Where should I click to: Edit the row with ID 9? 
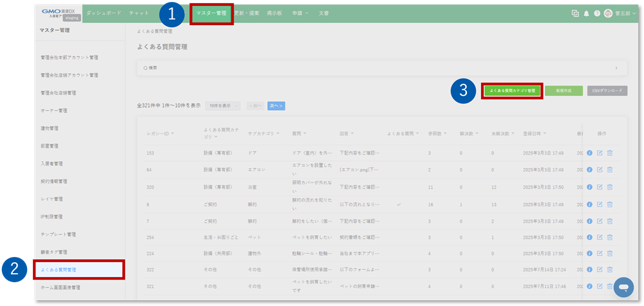[x=600, y=204]
